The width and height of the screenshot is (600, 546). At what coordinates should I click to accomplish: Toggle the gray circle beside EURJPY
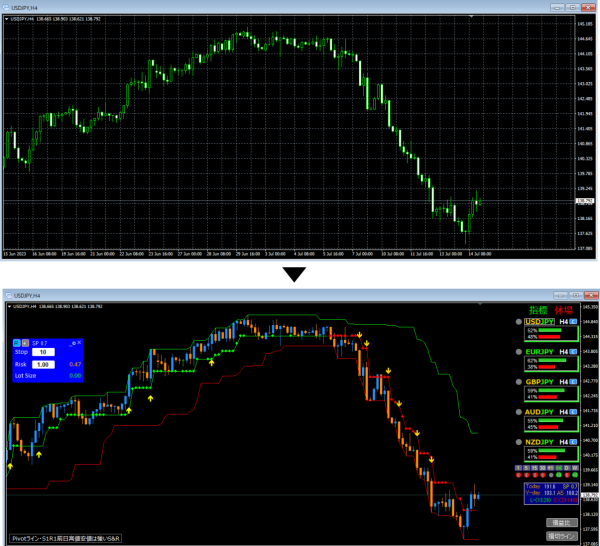[519, 352]
